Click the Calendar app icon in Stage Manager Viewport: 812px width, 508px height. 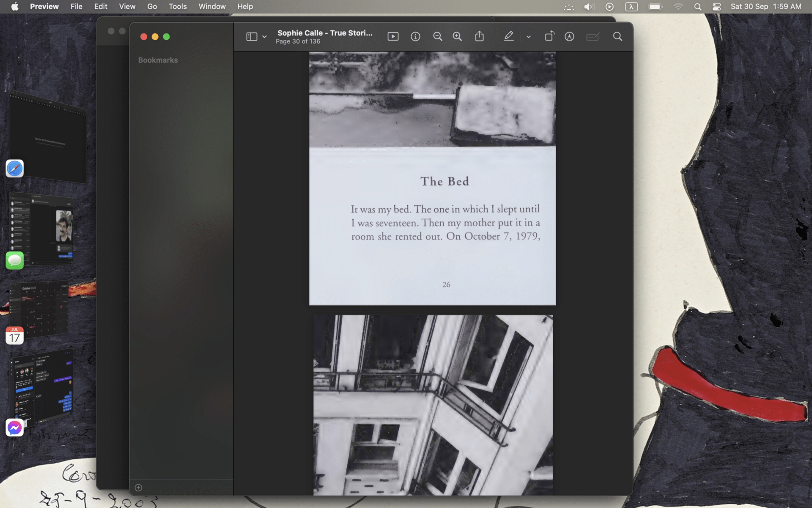[14, 335]
